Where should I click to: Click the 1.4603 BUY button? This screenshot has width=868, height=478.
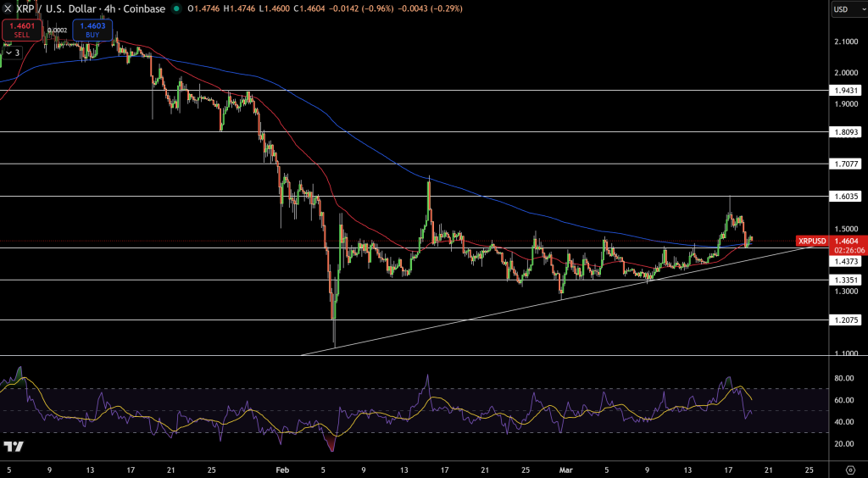pyautogui.click(x=93, y=30)
